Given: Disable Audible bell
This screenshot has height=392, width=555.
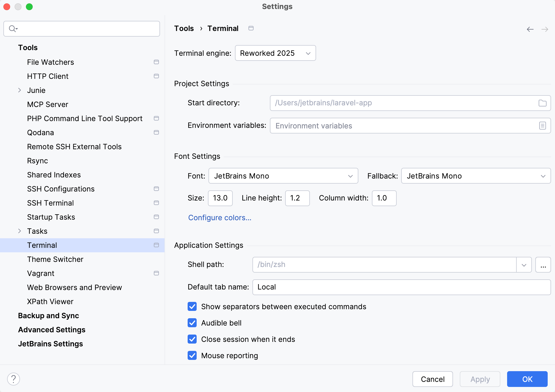Looking at the screenshot, I should [x=192, y=323].
